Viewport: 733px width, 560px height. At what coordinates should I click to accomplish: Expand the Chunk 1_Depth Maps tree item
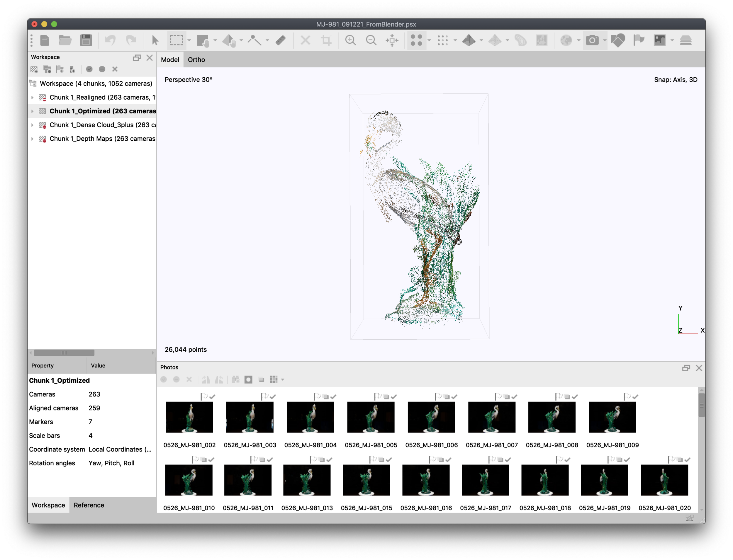[32, 139]
